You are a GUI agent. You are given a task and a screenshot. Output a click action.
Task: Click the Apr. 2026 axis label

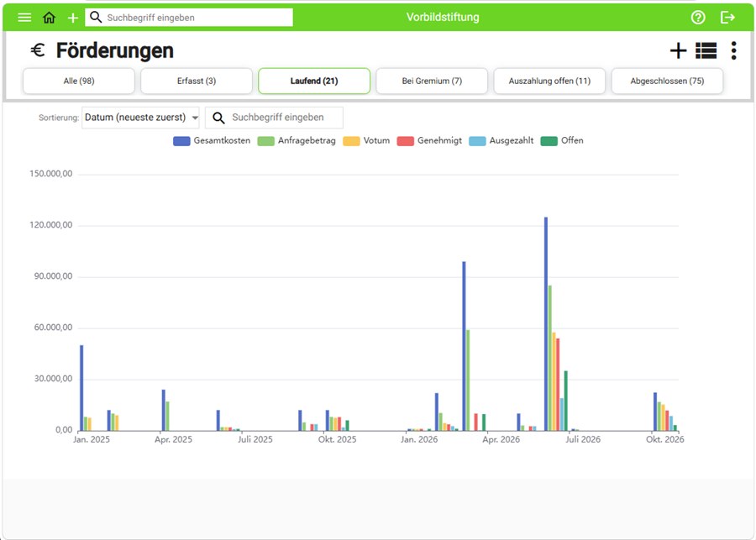(501, 439)
